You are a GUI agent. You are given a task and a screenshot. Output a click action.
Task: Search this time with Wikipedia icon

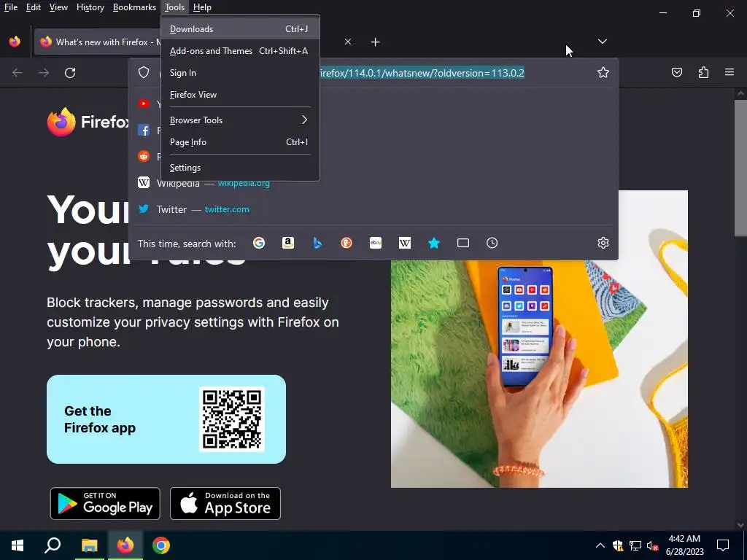[404, 244]
